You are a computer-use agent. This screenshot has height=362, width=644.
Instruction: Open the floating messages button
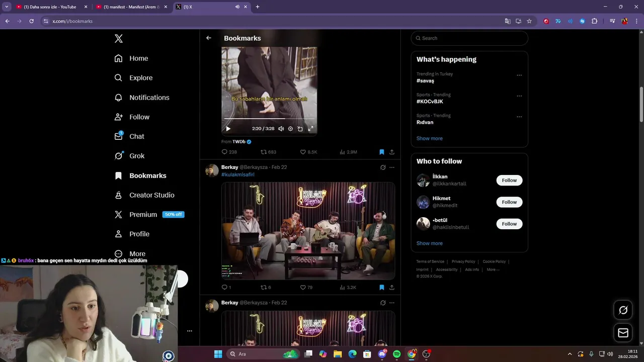(623, 333)
